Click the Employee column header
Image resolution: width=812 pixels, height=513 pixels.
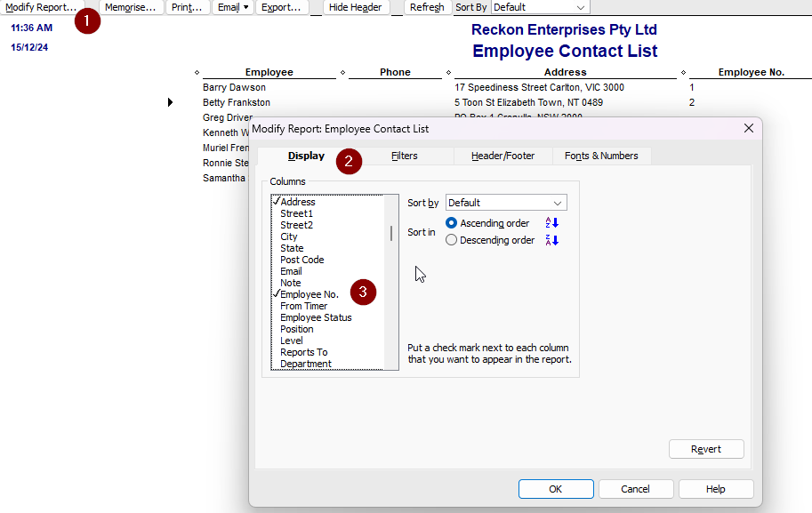(x=269, y=73)
